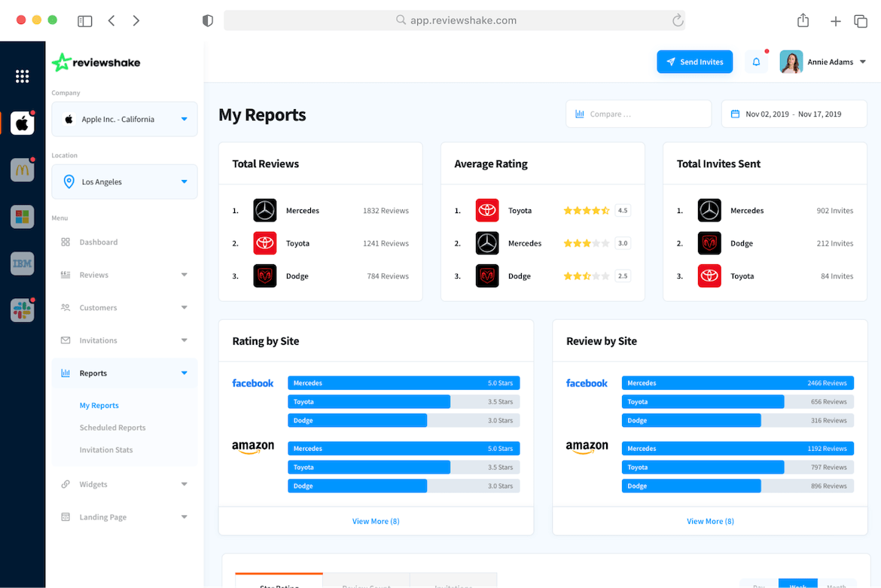Open the Landing Page menu item
The height and width of the screenshot is (588, 881).
point(103,516)
